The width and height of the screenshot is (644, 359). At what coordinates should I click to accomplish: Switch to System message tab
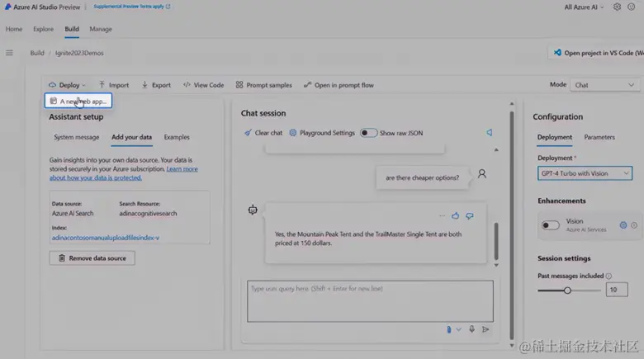pyautogui.click(x=77, y=137)
